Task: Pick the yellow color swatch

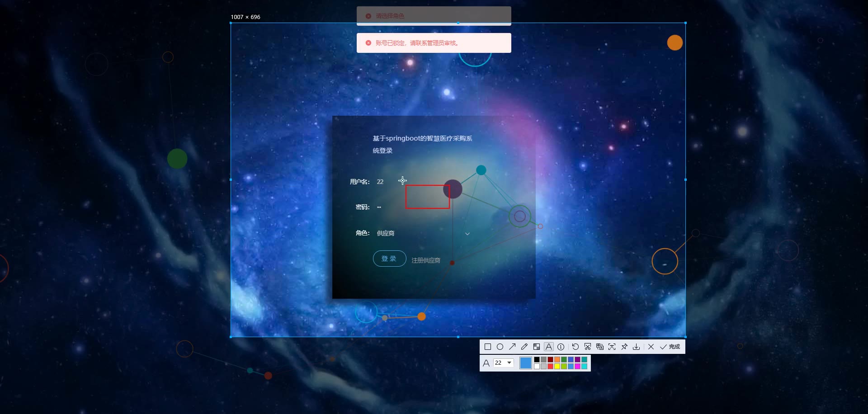Action: 557,367
